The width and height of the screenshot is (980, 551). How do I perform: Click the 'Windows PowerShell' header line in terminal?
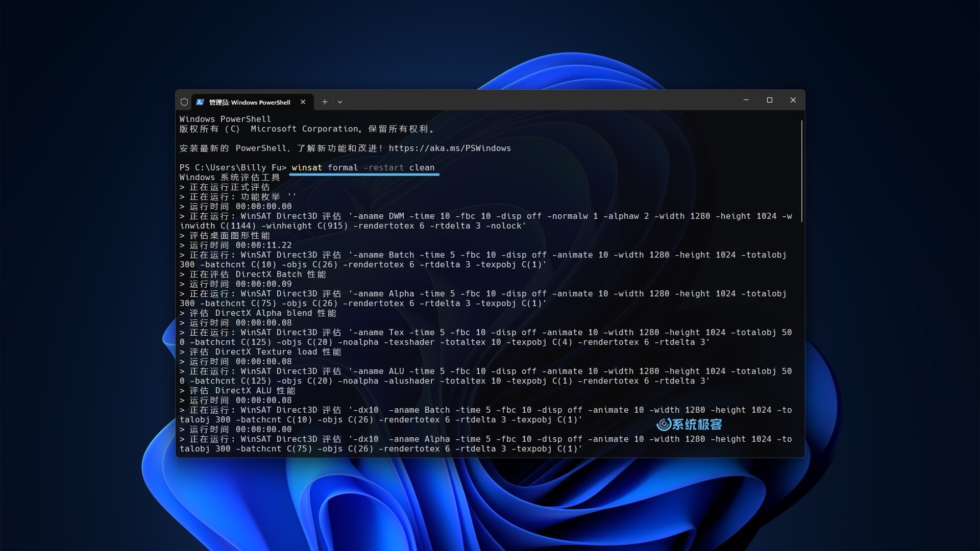(225, 119)
